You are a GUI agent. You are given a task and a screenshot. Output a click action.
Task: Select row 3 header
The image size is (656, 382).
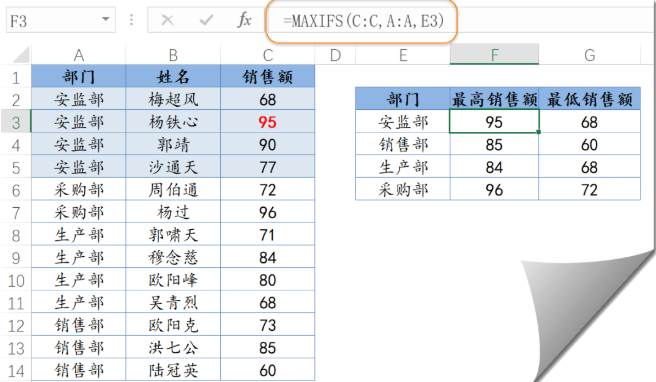[x=16, y=122]
